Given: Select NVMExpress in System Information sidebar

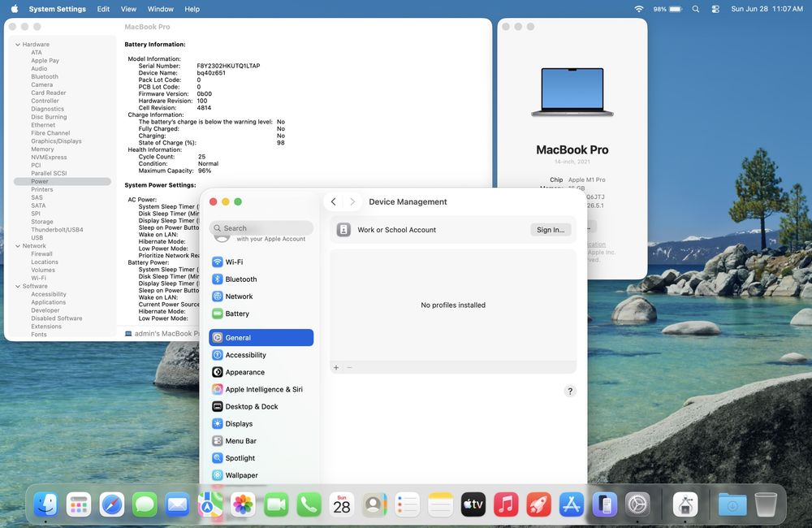Looking at the screenshot, I should (49, 157).
